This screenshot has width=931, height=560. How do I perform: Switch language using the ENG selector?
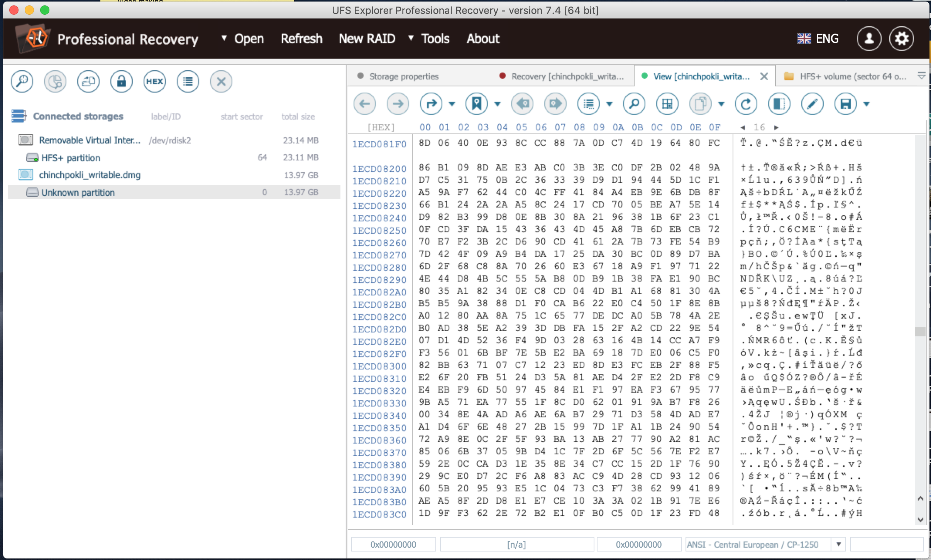pos(818,39)
